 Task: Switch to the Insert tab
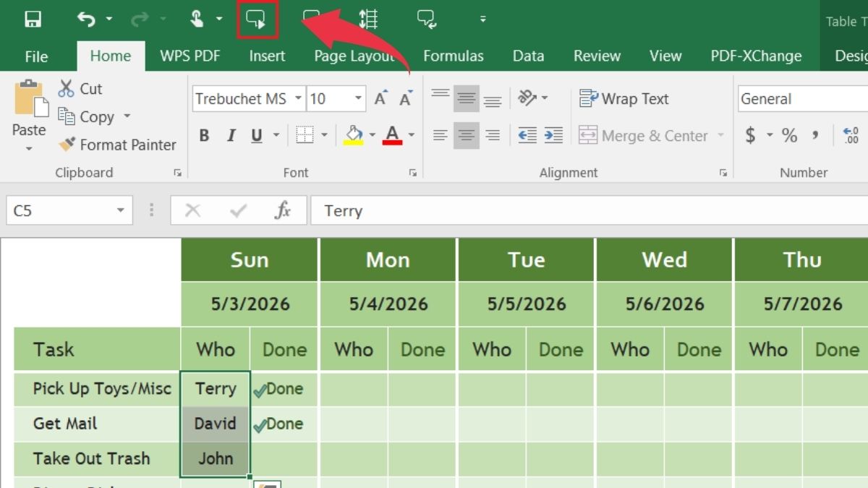(x=267, y=56)
